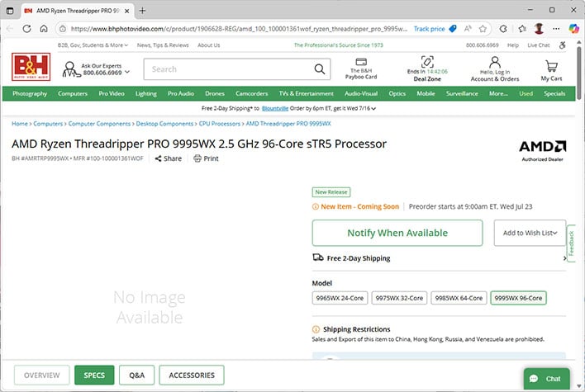Switch to the OVERVIEW tab
585x392 pixels.
(x=42, y=375)
